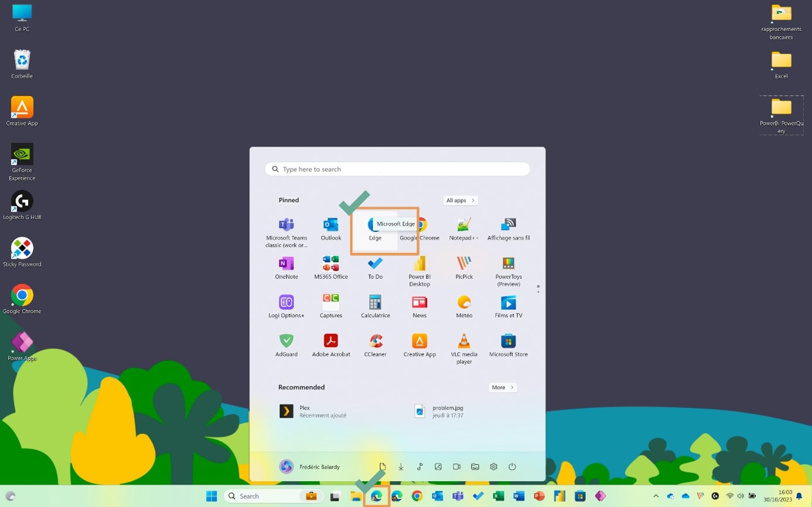Open PicPick pinned app

tap(464, 268)
